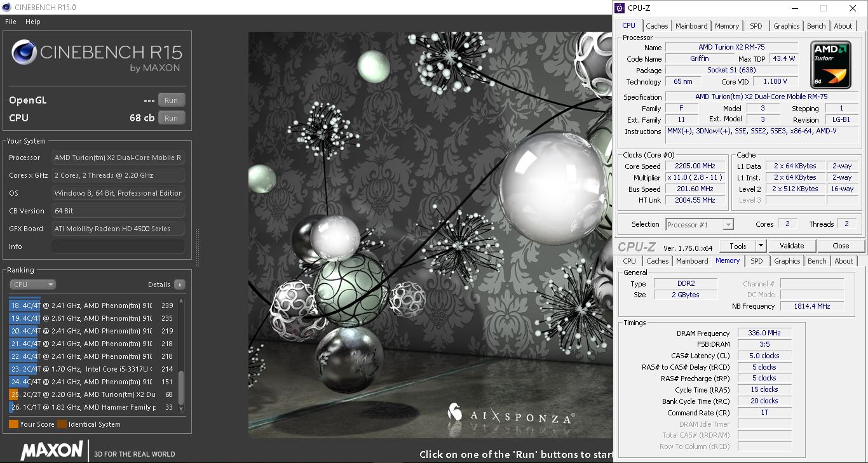Open the CPU ranking dropdown
The width and height of the screenshot is (868, 463).
(x=33, y=285)
